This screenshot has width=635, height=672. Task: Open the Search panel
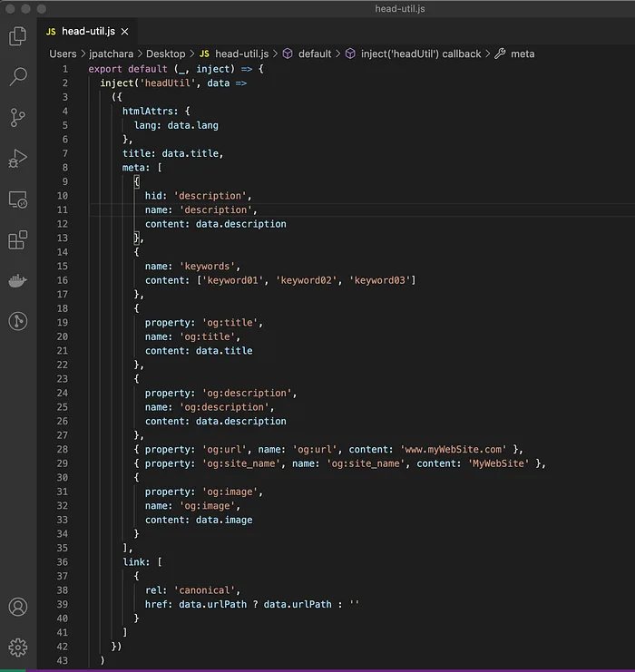coord(18,77)
